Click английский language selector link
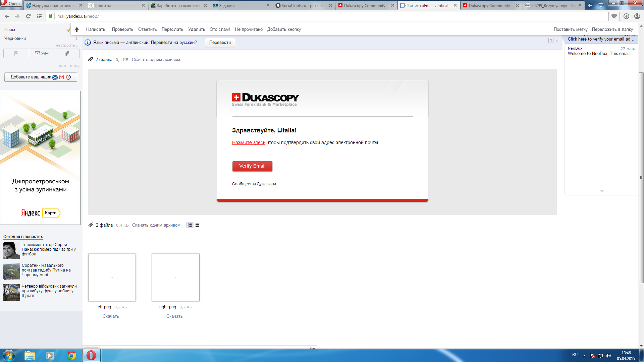The width and height of the screenshot is (644, 362). (137, 43)
